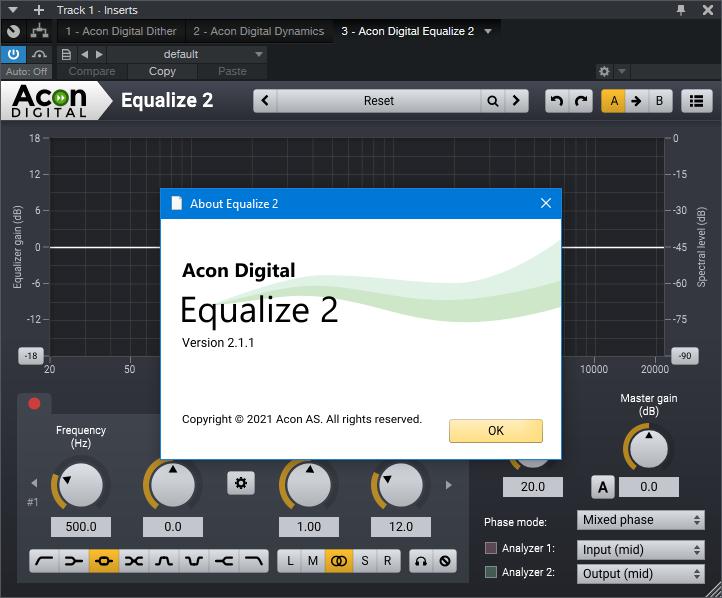Click the Copy button
This screenshot has height=598, width=722.
(x=162, y=71)
